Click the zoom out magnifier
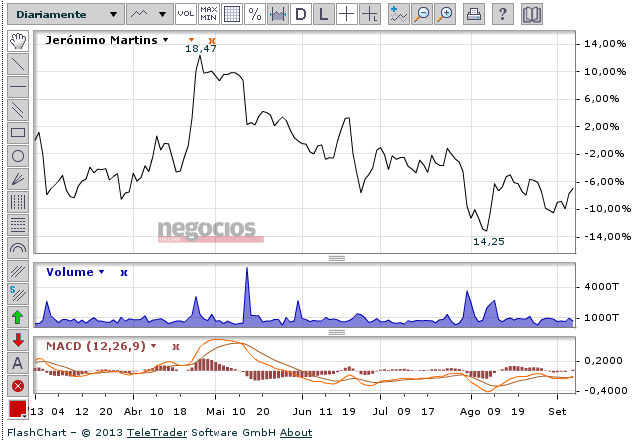 click(x=422, y=14)
